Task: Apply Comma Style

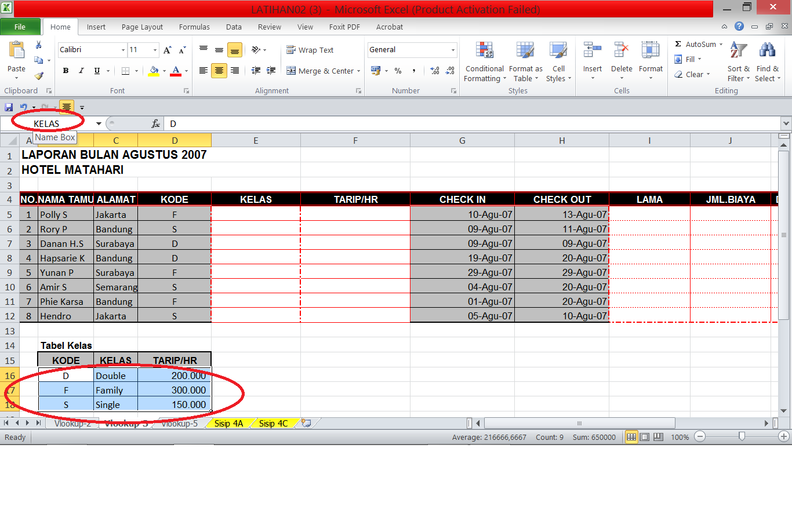Action: click(x=414, y=71)
